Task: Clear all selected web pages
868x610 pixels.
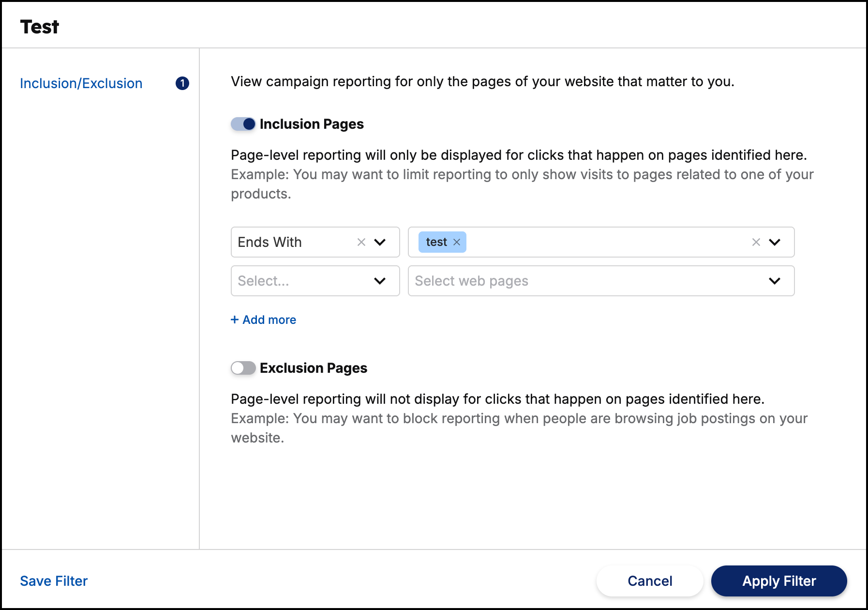Action: point(756,242)
